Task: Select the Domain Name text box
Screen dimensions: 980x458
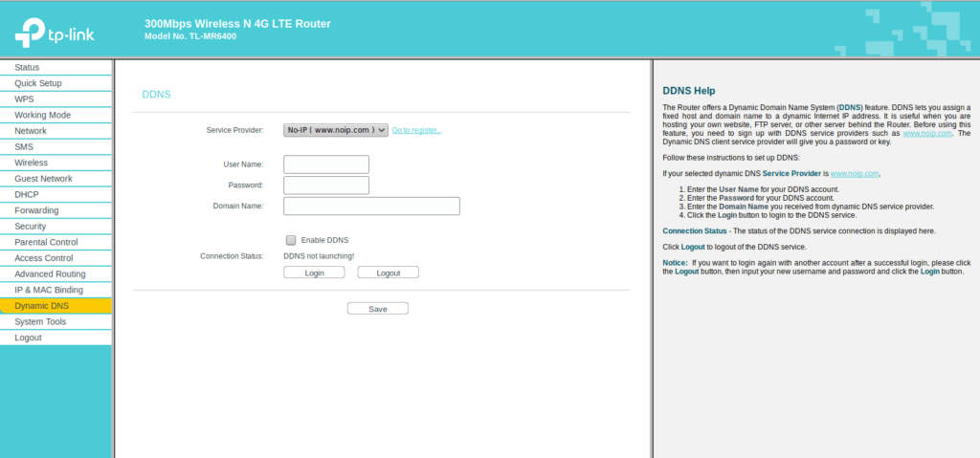Action: pyautogui.click(x=371, y=206)
